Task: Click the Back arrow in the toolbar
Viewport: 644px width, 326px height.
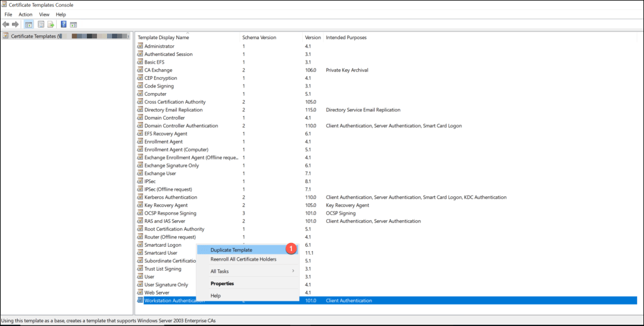Action: tap(6, 25)
